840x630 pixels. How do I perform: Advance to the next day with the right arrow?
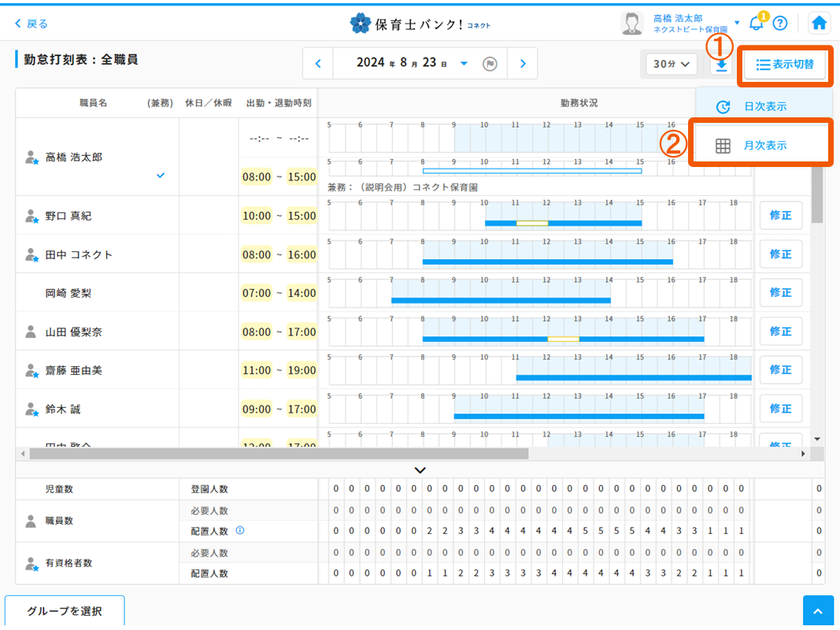pyautogui.click(x=522, y=63)
